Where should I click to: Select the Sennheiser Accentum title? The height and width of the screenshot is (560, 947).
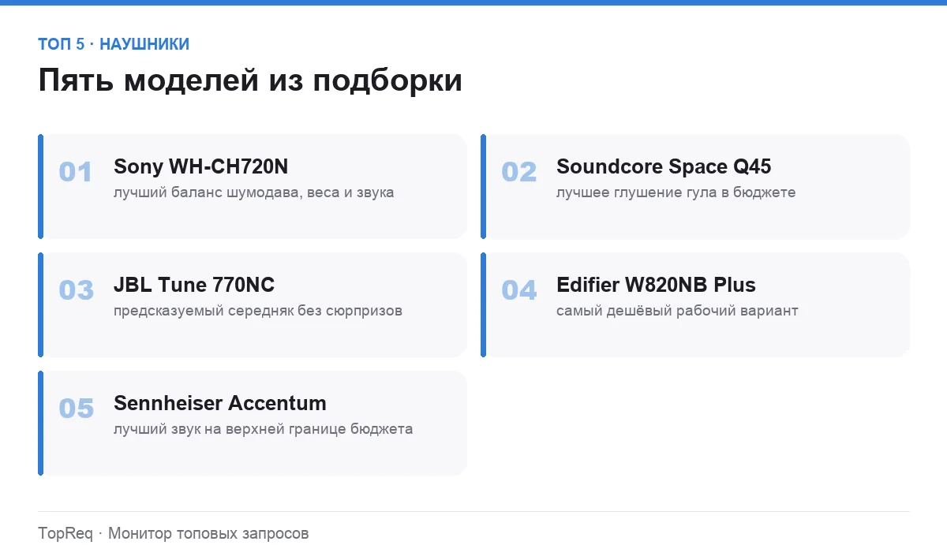pyautogui.click(x=220, y=403)
